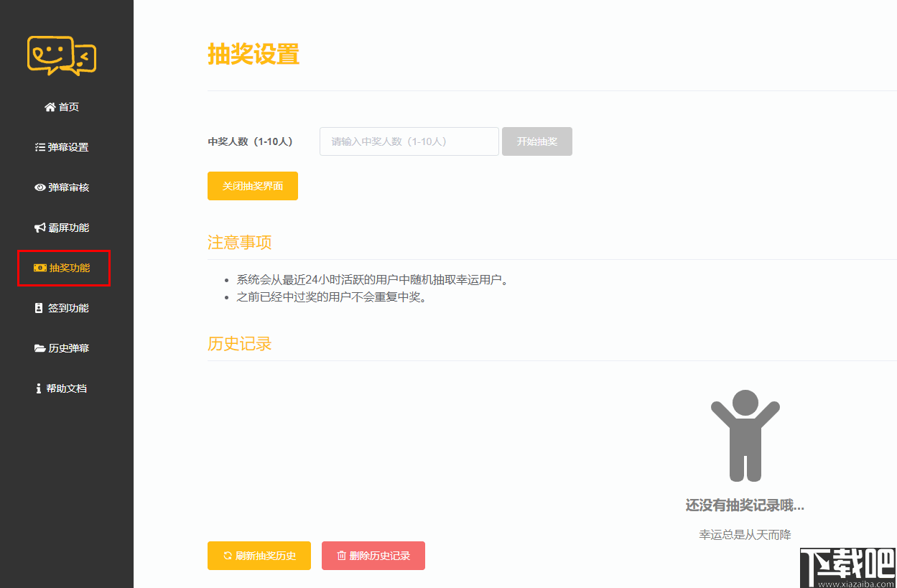Click the camera icon on 抽奖功能
Image resolution: width=897 pixels, height=588 pixels.
pos(41,267)
